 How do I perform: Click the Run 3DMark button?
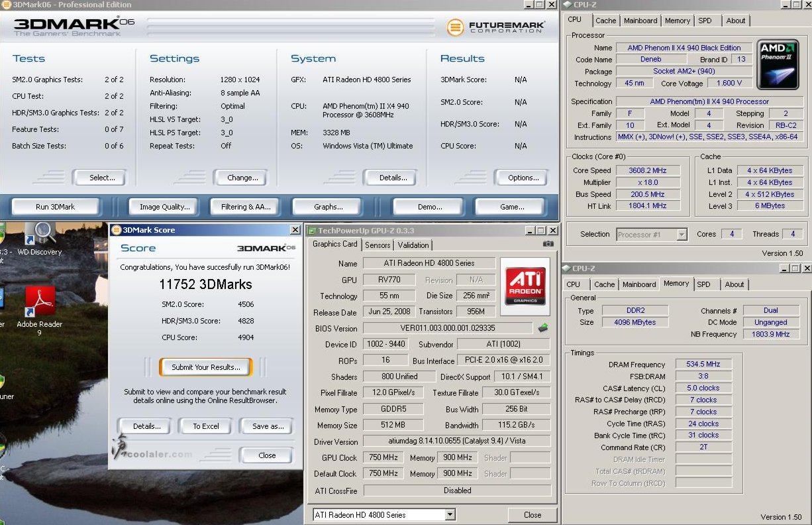pyautogui.click(x=56, y=207)
